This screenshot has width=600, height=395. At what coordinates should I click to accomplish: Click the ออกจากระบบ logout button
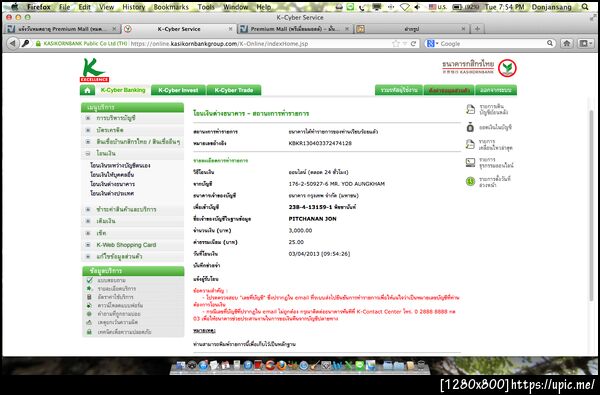[x=496, y=90]
